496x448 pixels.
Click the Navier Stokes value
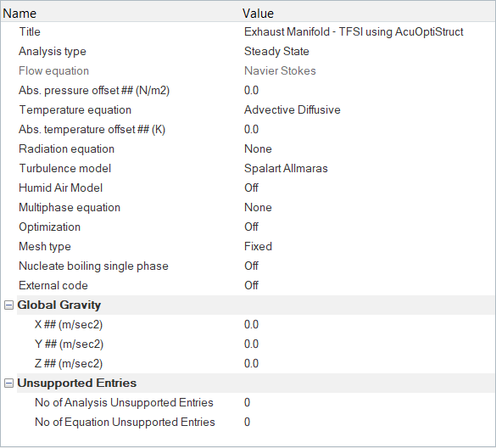coord(280,71)
